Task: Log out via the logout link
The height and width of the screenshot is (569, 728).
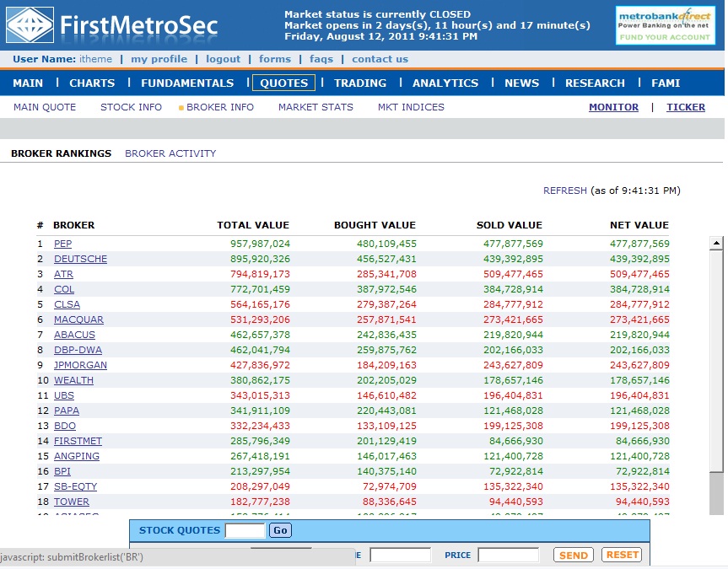Action: [223, 59]
